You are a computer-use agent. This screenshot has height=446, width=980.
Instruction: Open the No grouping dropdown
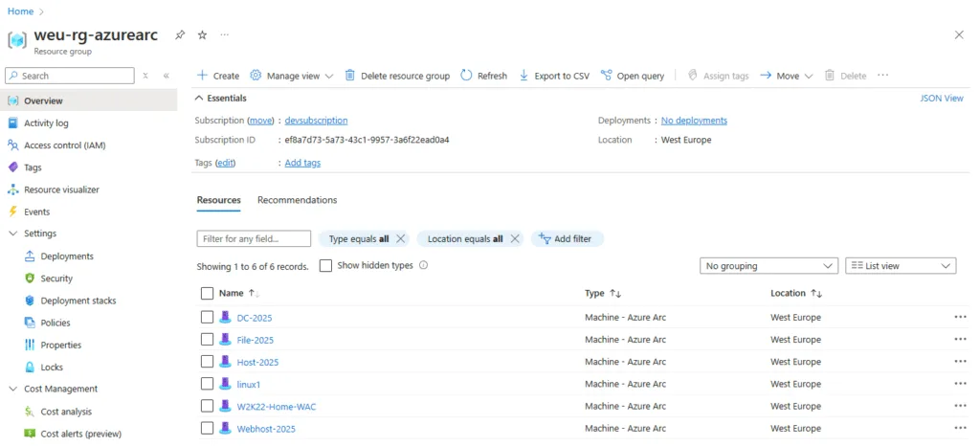tap(768, 265)
